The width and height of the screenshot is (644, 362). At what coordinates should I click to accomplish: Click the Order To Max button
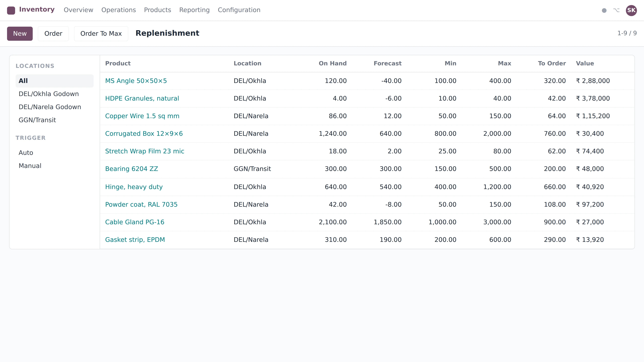101,34
